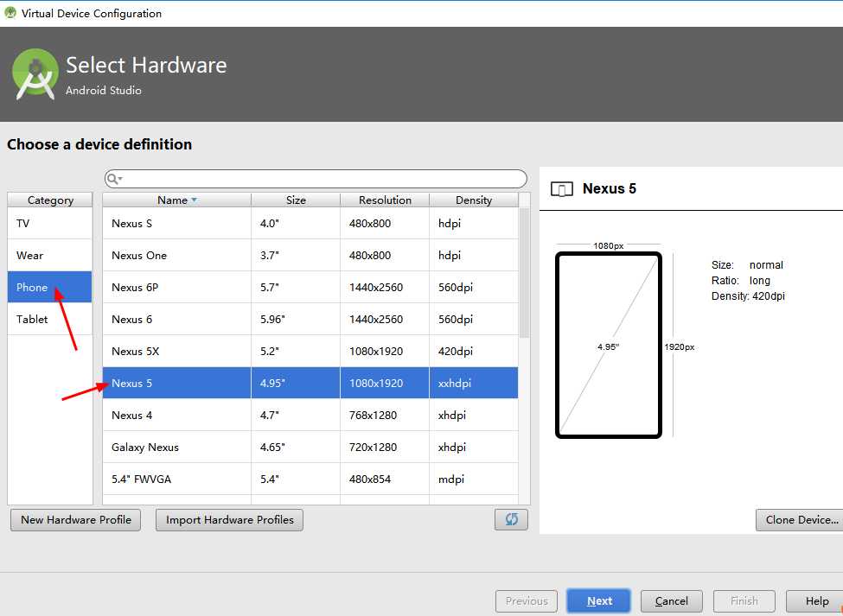Click the refresh device list icon button
843x616 pixels.
click(511, 519)
